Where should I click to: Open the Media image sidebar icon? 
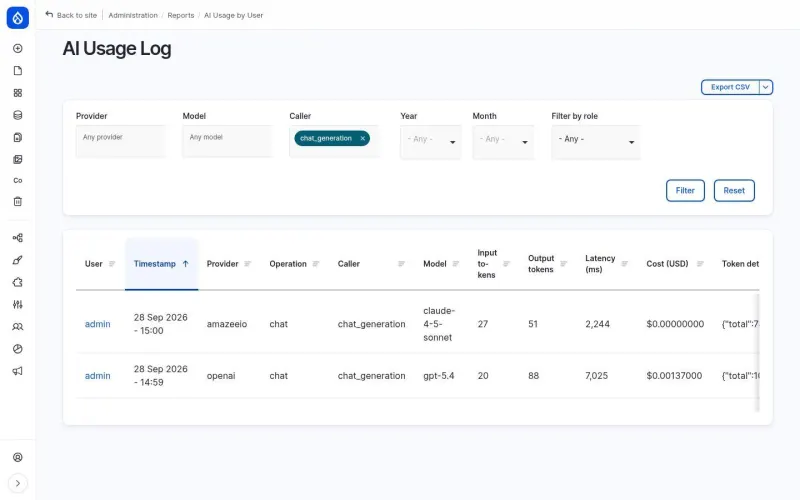17,159
